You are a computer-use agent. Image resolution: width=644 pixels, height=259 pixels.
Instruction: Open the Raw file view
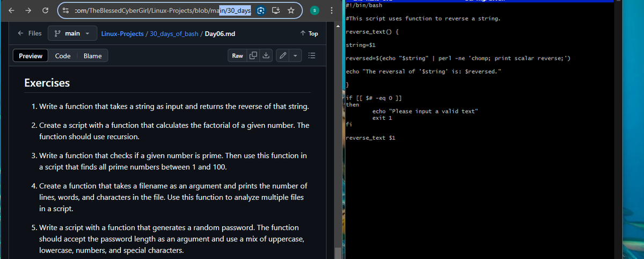pyautogui.click(x=237, y=56)
